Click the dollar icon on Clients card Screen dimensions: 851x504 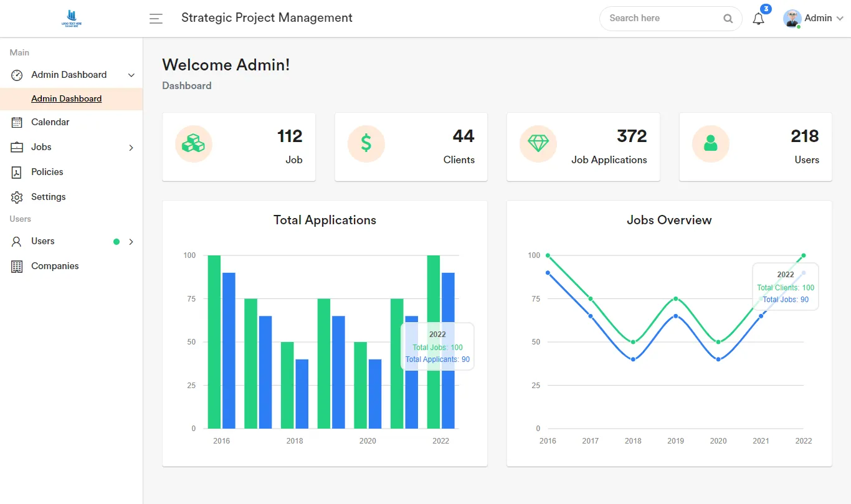coord(366,144)
